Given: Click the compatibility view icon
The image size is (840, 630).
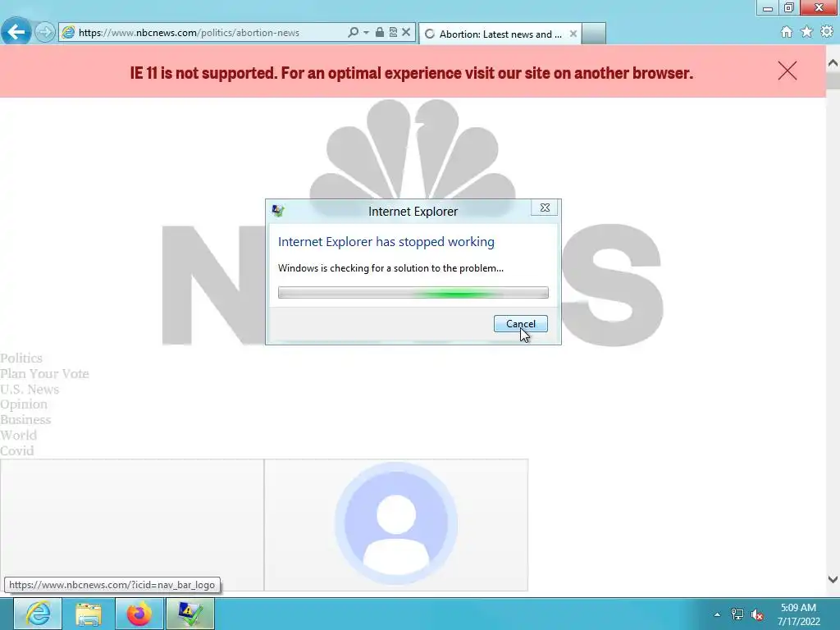Looking at the screenshot, I should (x=393, y=32).
